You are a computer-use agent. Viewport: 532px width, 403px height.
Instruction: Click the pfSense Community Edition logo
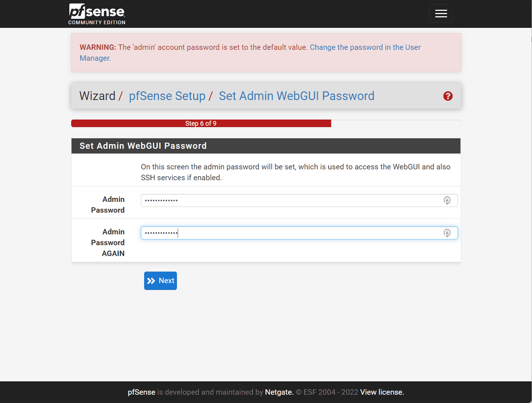(97, 14)
